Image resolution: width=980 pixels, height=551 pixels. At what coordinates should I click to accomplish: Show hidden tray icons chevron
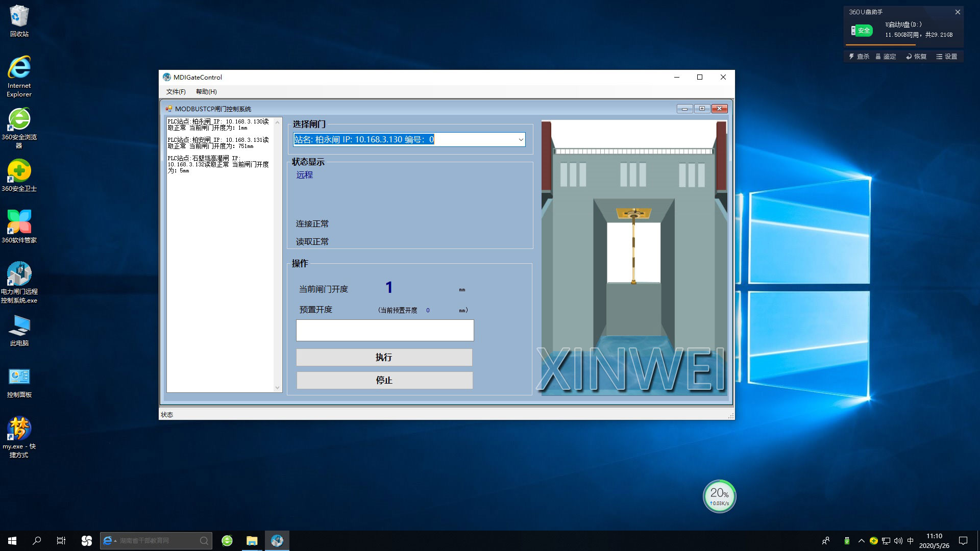pyautogui.click(x=861, y=541)
